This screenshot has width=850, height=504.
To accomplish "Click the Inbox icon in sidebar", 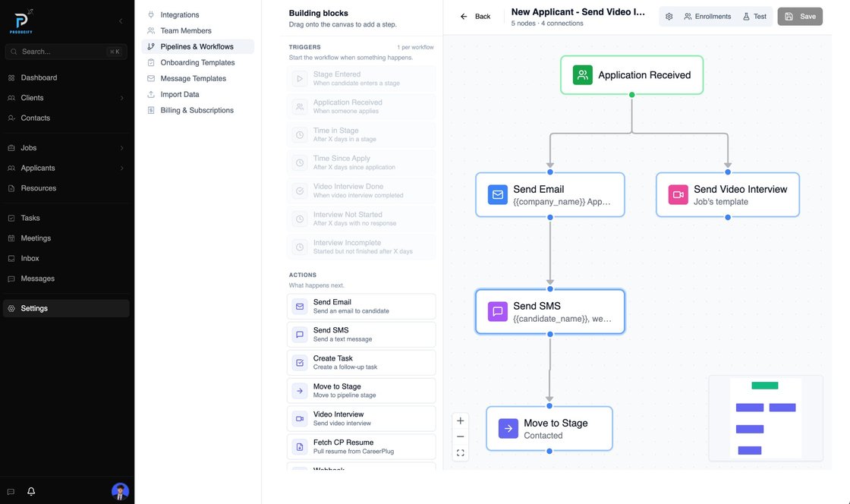I will [x=11, y=259].
